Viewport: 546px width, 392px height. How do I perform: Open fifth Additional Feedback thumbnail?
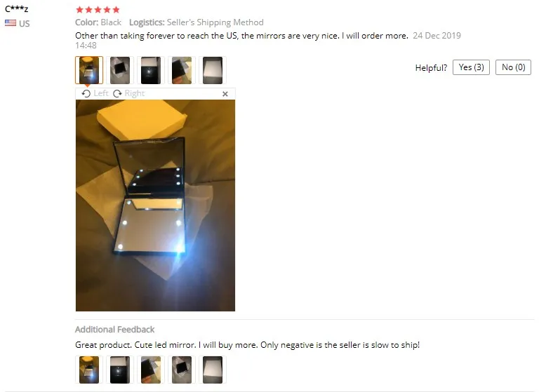[x=213, y=370]
